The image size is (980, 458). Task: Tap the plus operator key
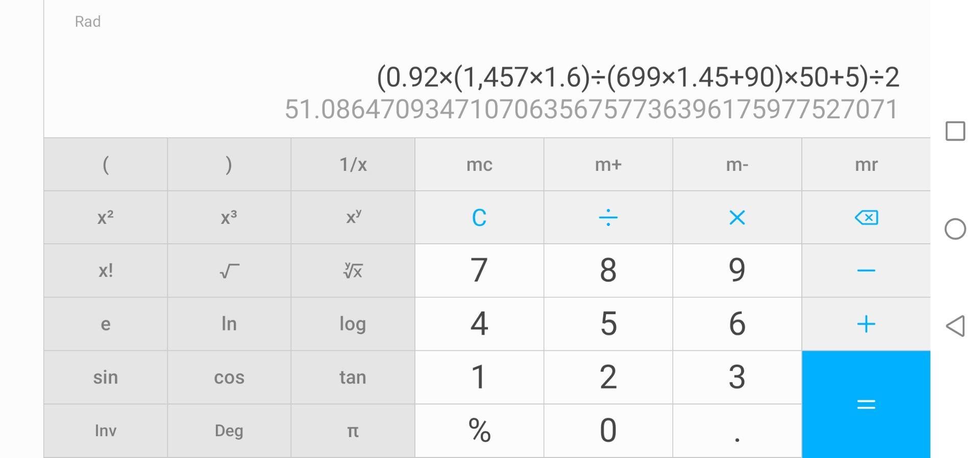click(866, 324)
